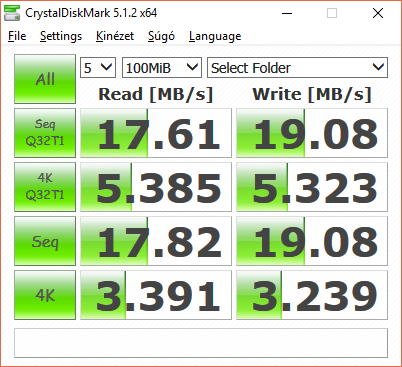This screenshot has height=367, width=402.
Task: Click the empty comment field at bottom
Action: click(x=201, y=343)
